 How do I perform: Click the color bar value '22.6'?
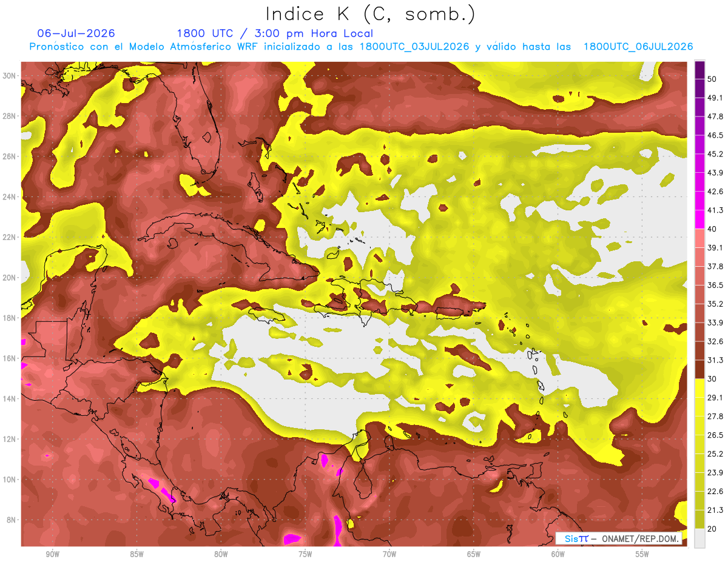pos(715,491)
